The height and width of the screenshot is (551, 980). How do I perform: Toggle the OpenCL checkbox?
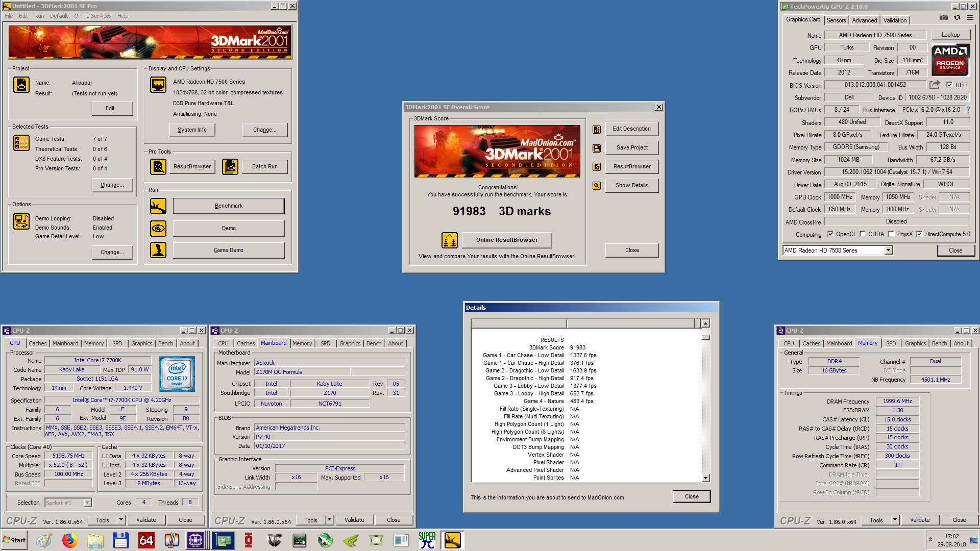[x=830, y=234]
